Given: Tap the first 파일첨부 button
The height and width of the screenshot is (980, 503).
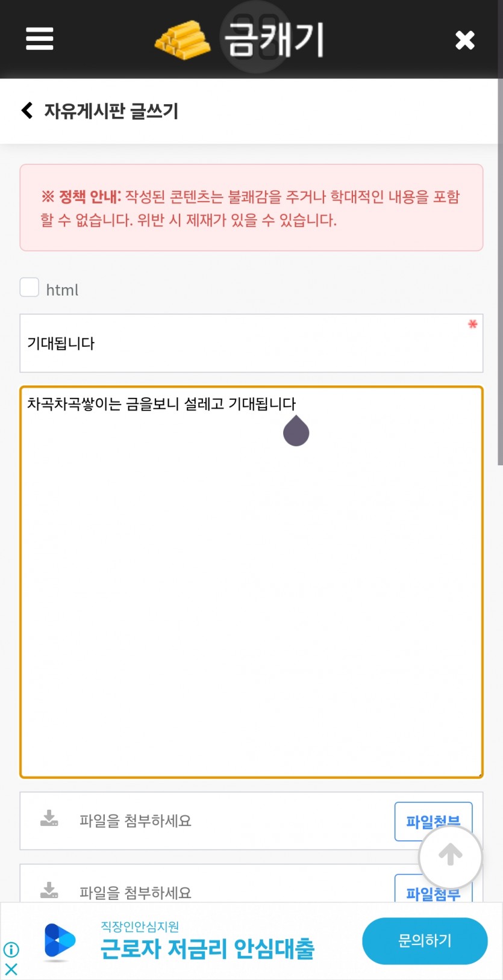Looking at the screenshot, I should click(x=433, y=821).
